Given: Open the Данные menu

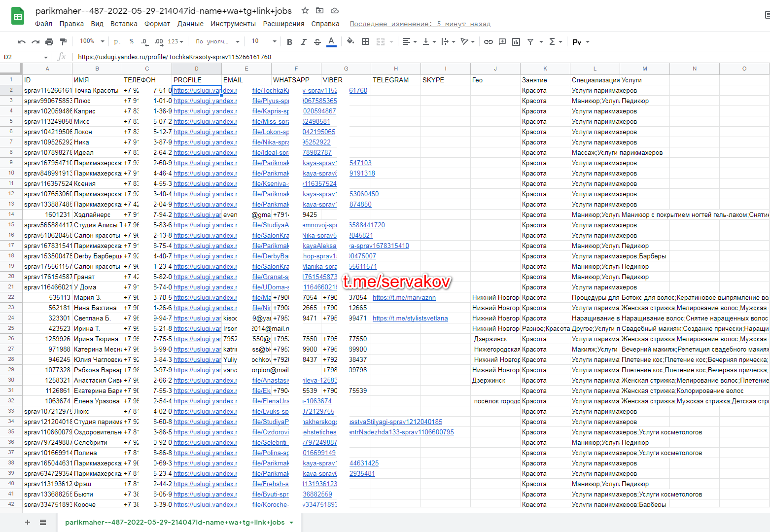Looking at the screenshot, I should point(190,24).
